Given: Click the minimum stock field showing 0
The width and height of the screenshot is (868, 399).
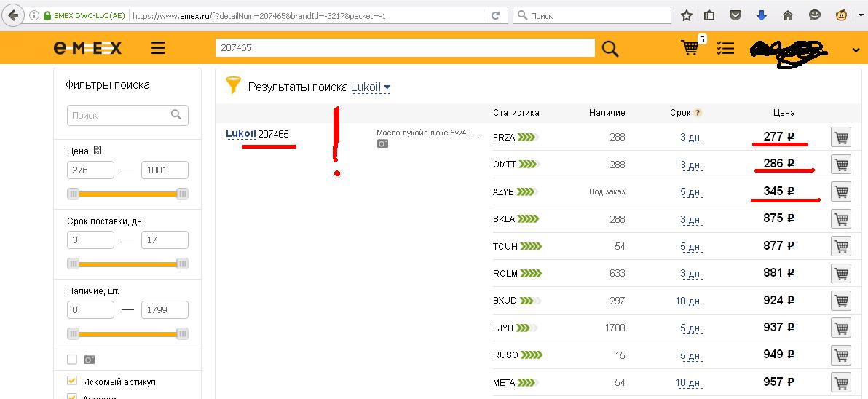Looking at the screenshot, I should click(91, 310).
